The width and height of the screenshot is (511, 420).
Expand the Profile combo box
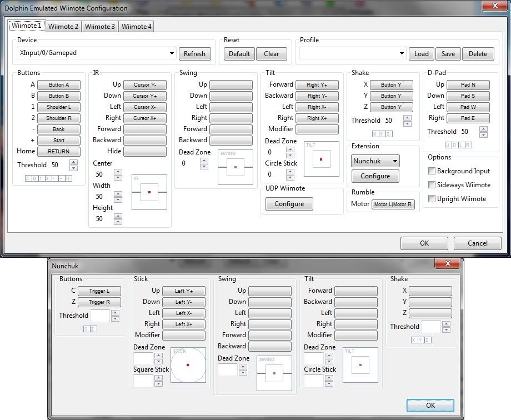coord(353,53)
